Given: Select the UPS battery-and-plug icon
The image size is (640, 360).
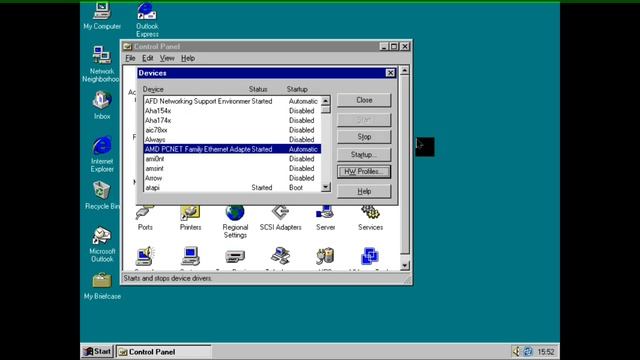Looking at the screenshot, I should click(325, 257).
